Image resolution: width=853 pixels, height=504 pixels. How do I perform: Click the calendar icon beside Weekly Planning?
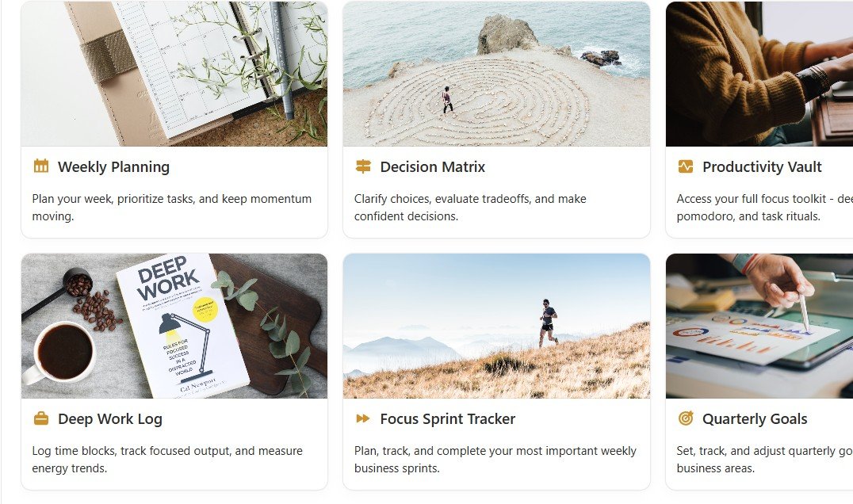(40, 166)
